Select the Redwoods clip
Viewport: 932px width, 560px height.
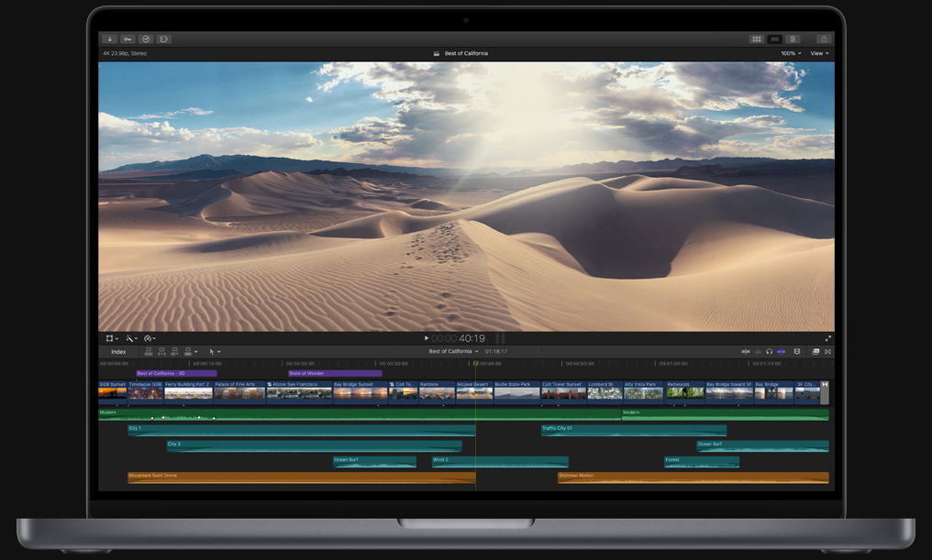tap(684, 393)
